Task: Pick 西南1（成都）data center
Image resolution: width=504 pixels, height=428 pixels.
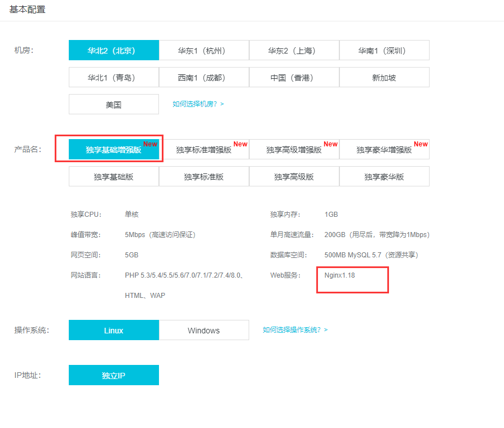Action: click(x=204, y=77)
